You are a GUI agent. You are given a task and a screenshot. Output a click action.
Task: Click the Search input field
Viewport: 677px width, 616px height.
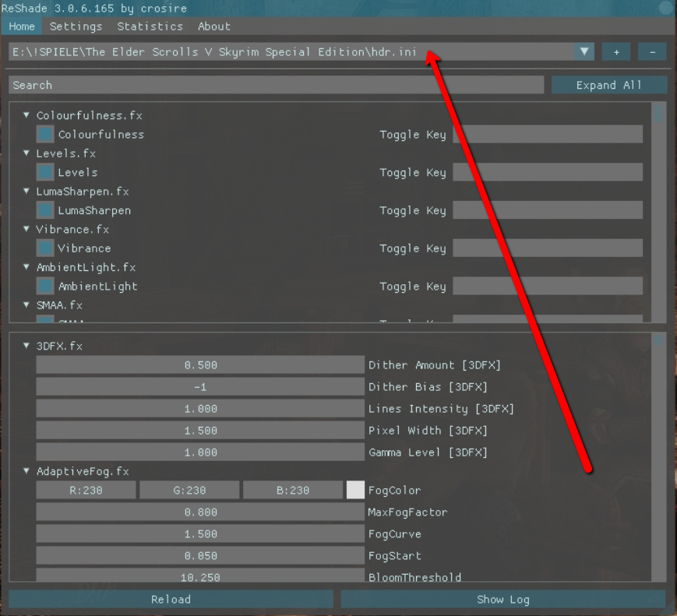point(276,85)
